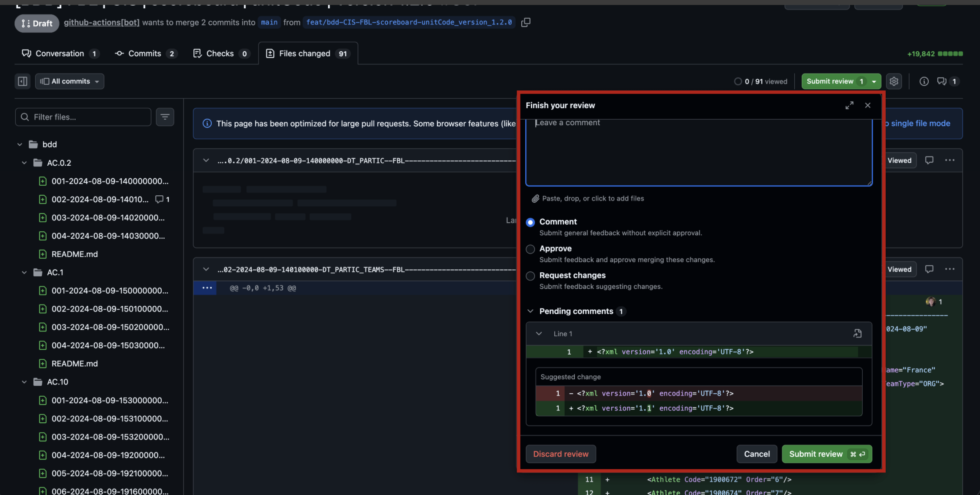Viewport: 980px width, 495px height.
Task: Open file 004-2024-08-09-14030000 in the tree
Action: (x=108, y=236)
